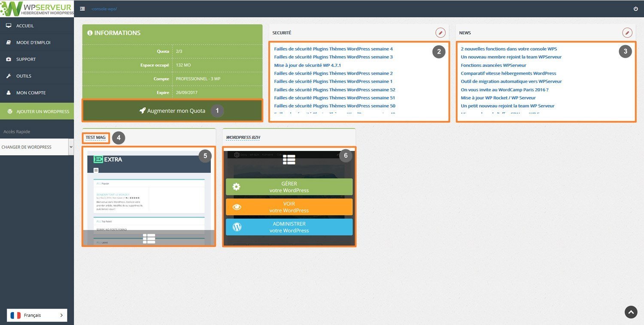Select Ajouter un WordPress
This screenshot has height=325, width=644.
[x=37, y=111]
